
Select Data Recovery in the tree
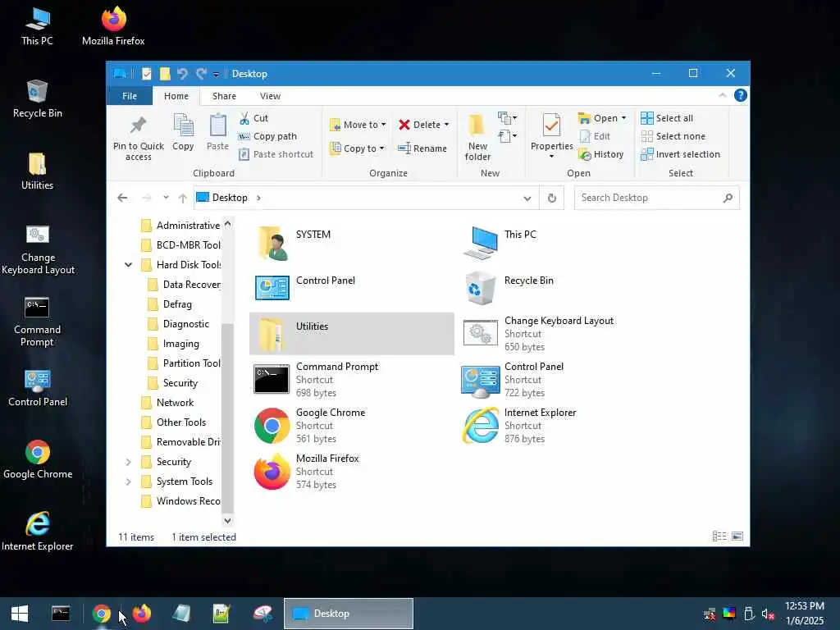click(185, 285)
